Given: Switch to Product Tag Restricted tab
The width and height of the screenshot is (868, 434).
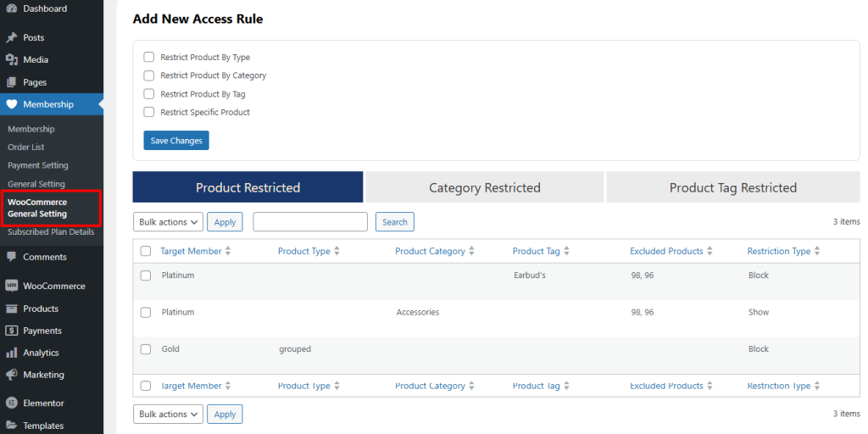Looking at the screenshot, I should click(732, 188).
